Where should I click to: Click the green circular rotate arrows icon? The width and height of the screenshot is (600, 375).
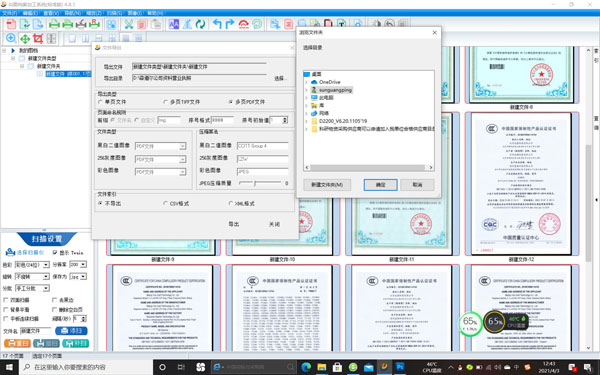point(200,24)
